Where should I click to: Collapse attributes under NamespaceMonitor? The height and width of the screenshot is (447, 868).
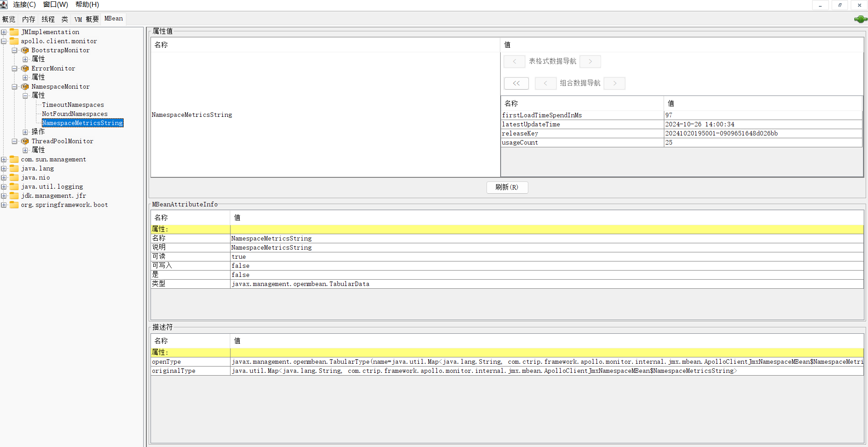point(25,96)
